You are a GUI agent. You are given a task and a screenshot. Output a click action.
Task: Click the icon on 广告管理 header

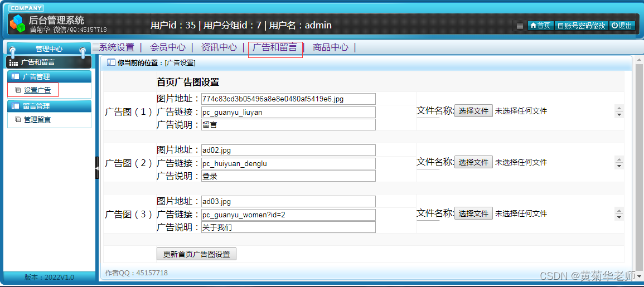15,76
